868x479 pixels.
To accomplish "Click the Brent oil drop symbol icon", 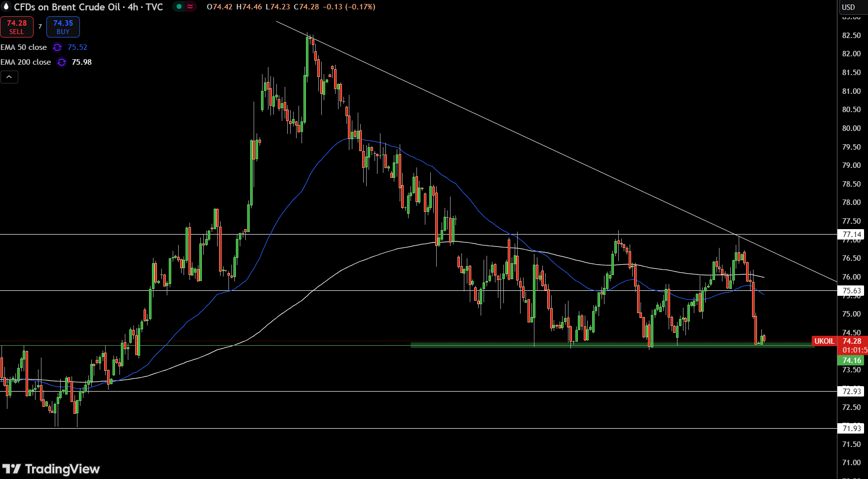I will coord(6,7).
